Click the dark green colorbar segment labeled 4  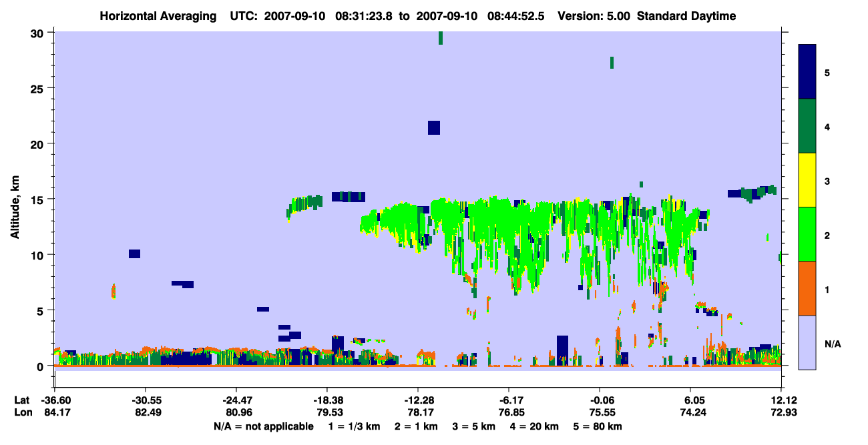[807, 126]
